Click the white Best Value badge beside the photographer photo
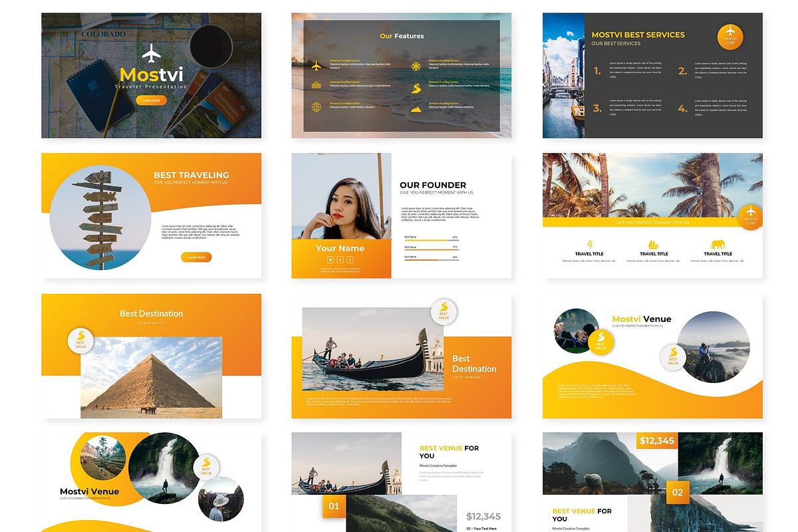The height and width of the screenshot is (532, 798). (x=673, y=357)
